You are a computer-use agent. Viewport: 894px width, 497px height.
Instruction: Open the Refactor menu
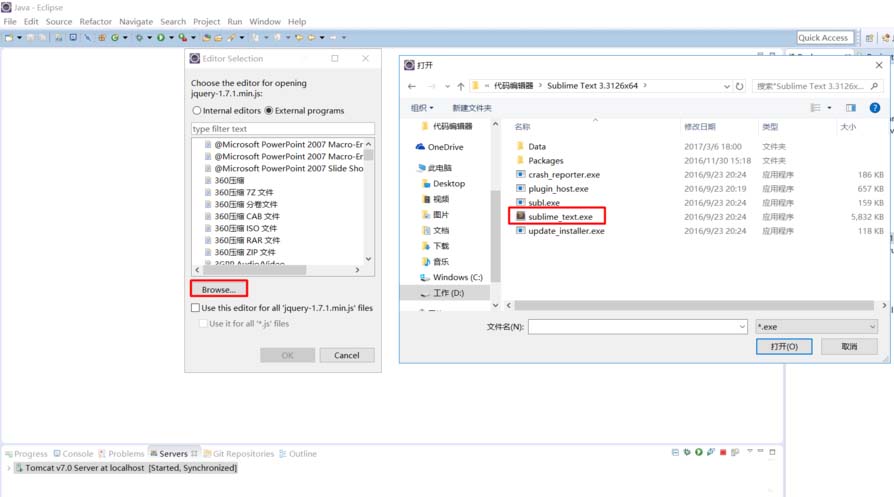tap(95, 22)
